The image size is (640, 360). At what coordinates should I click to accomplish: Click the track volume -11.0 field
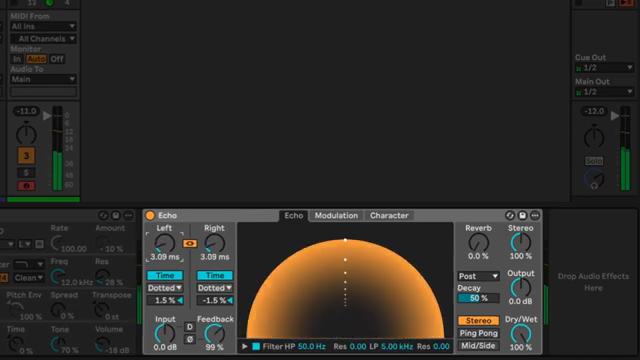pyautogui.click(x=26, y=111)
